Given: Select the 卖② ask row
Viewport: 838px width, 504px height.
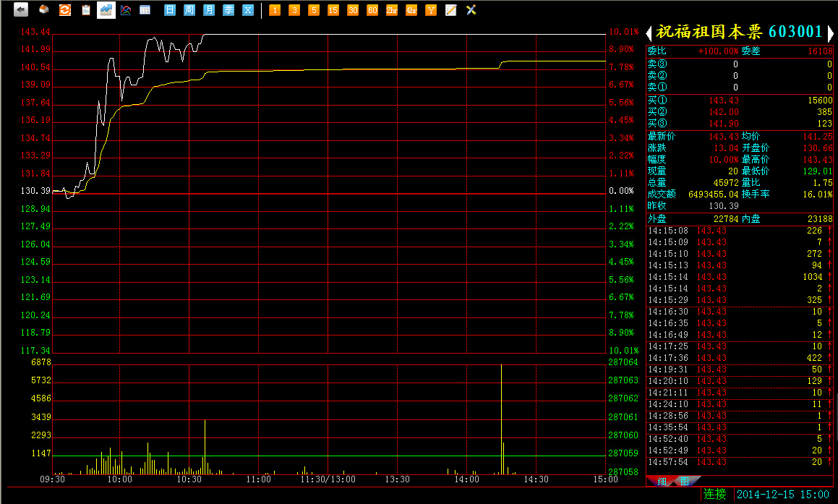Looking at the screenshot, I should click(740, 76).
